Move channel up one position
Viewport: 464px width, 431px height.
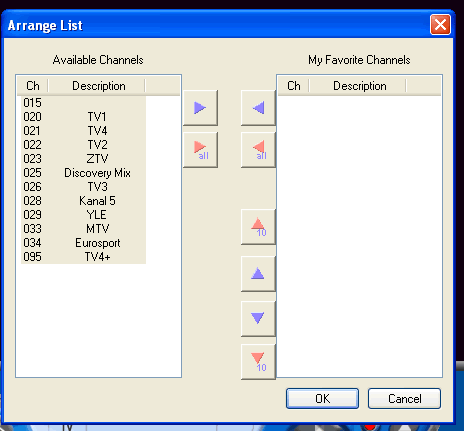click(258, 274)
